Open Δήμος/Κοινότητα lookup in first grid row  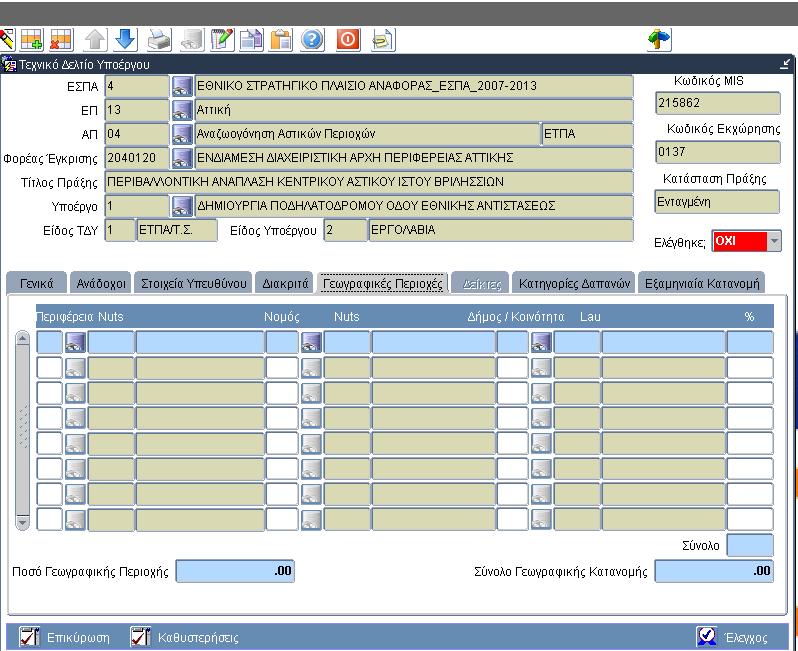click(541, 342)
